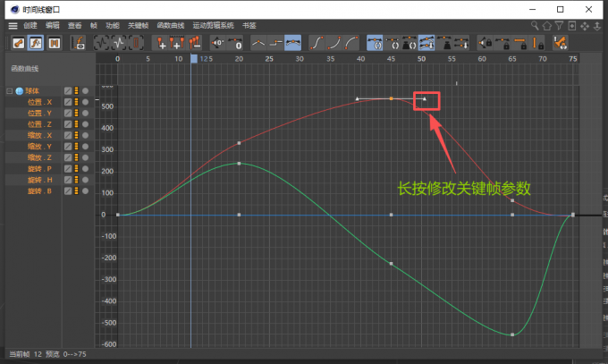Select the 旋转 . P track

(39, 169)
